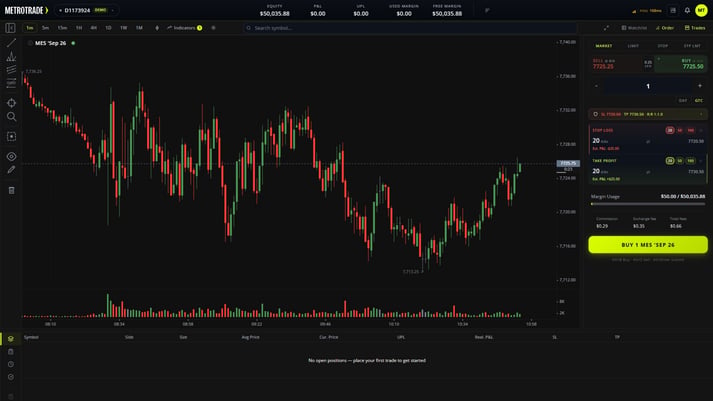Image resolution: width=713 pixels, height=401 pixels.
Task: Click the MES 'Sep 26 chart symbol label
Action: (50, 43)
